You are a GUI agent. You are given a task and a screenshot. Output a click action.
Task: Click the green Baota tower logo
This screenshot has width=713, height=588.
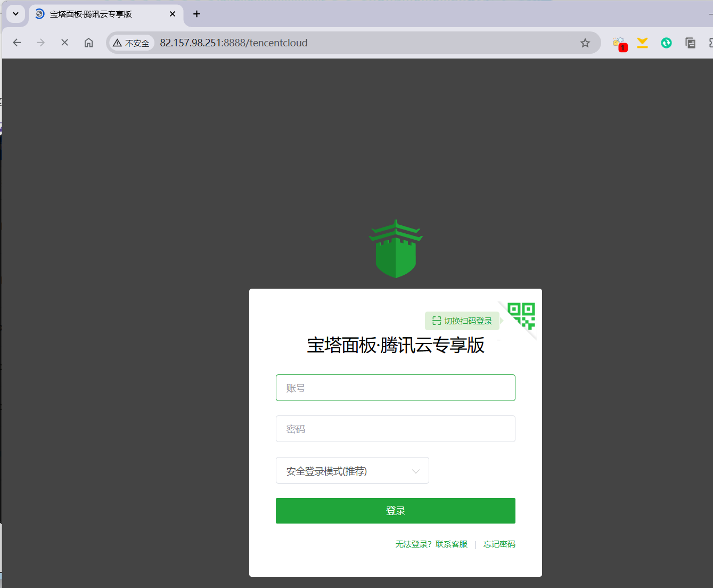click(x=396, y=249)
